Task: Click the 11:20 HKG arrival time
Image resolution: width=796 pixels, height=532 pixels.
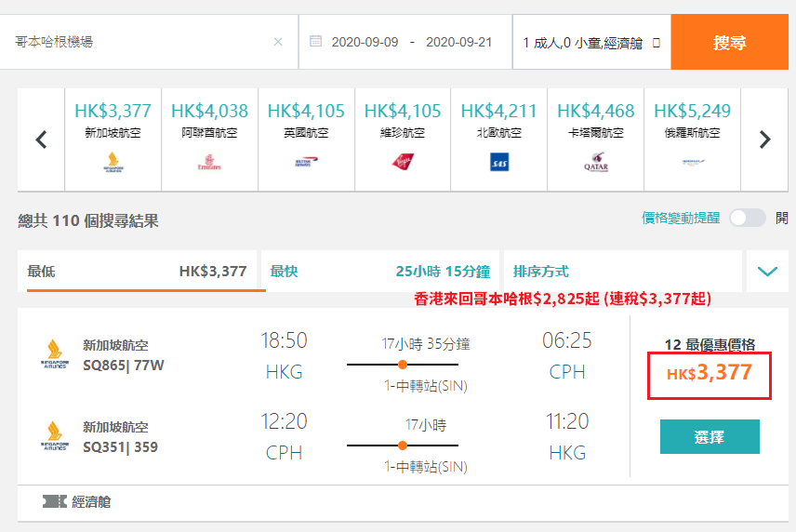Action: (567, 422)
